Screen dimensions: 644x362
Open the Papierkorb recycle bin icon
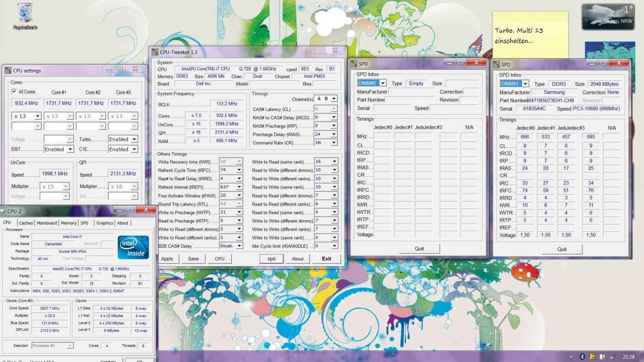pos(25,17)
